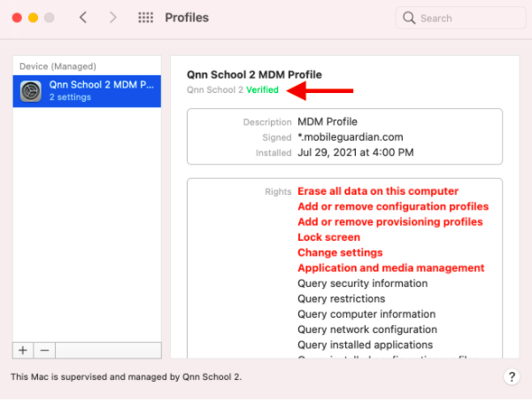Click 2 settings subtitle in sidebar
The image size is (532, 402).
[x=70, y=97]
